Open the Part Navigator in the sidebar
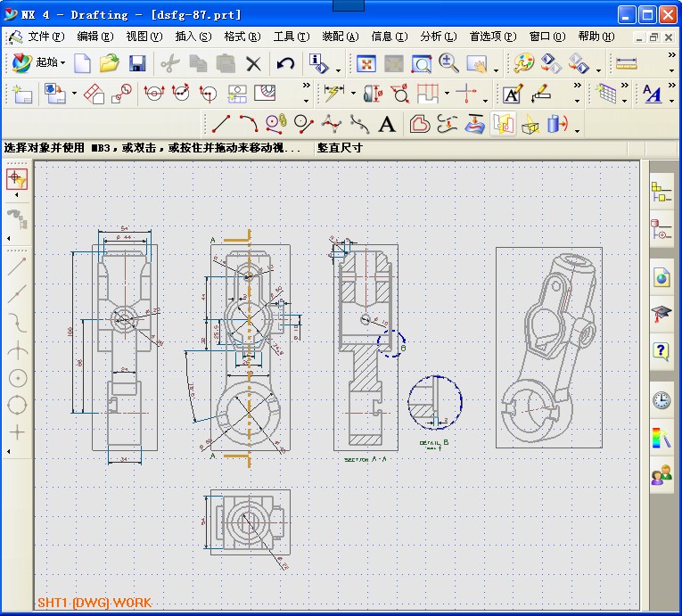This screenshot has height=616, width=682. pyautogui.click(x=661, y=230)
